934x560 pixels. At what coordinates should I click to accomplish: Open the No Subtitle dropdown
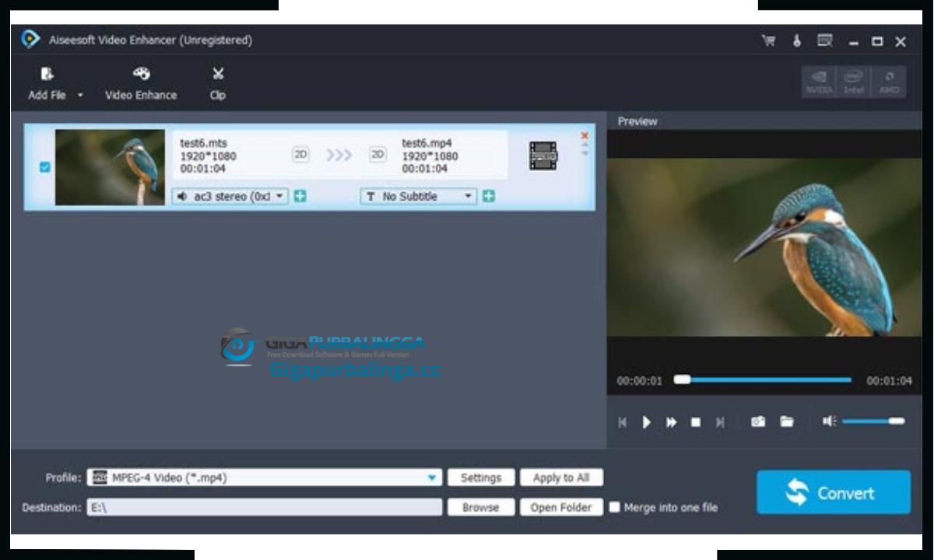click(x=419, y=197)
